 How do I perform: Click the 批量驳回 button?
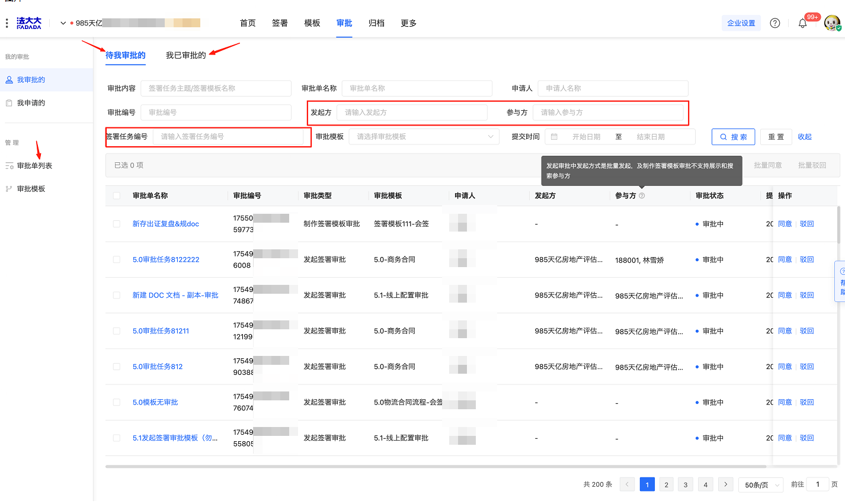(812, 165)
